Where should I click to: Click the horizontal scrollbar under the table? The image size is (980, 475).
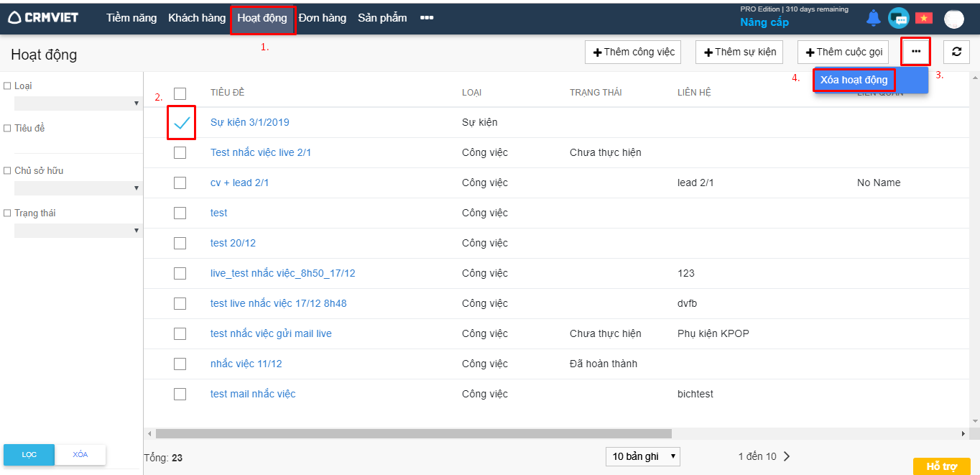[x=413, y=434]
